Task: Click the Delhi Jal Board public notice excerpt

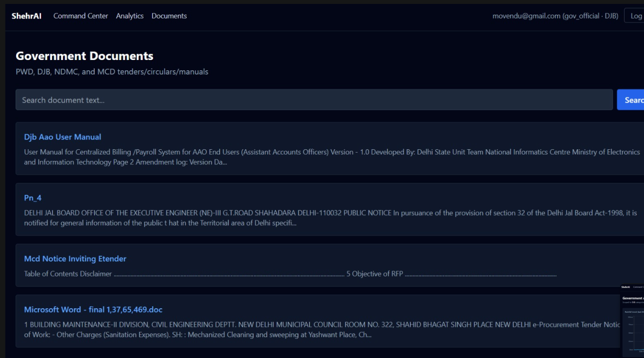Action: pos(331,218)
